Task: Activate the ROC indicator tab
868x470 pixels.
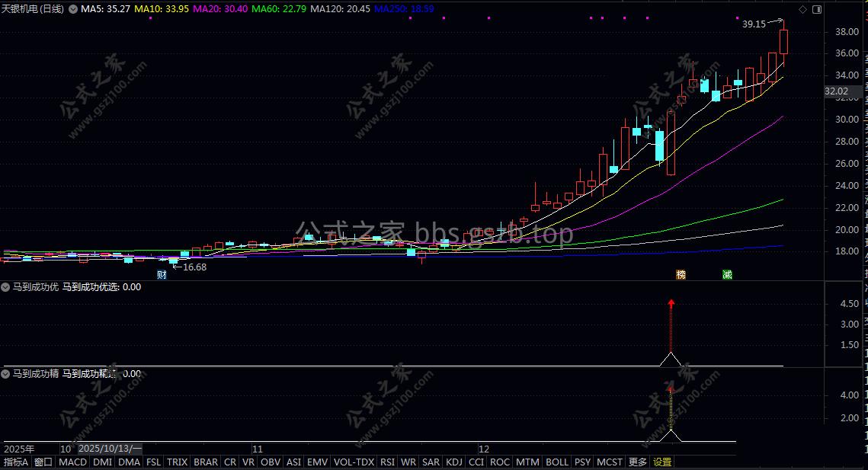Action: (x=499, y=462)
